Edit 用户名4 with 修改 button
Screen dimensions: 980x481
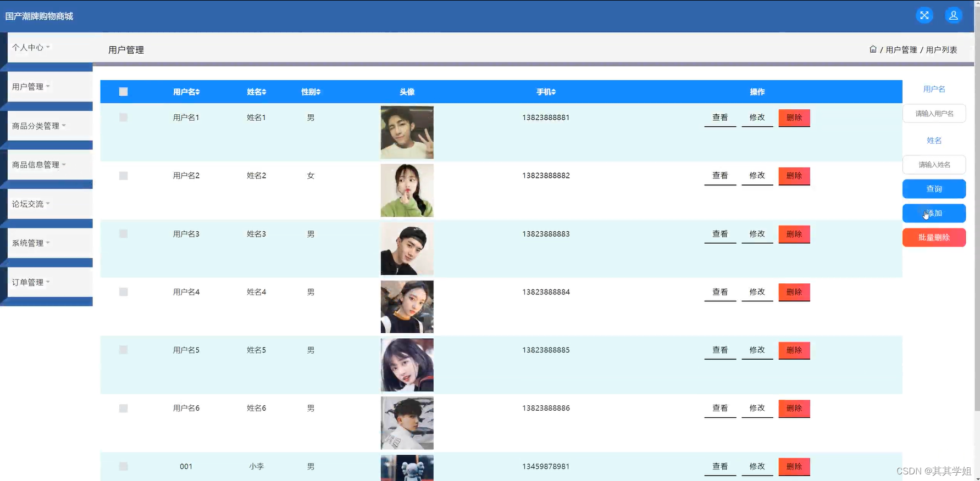coord(757,292)
